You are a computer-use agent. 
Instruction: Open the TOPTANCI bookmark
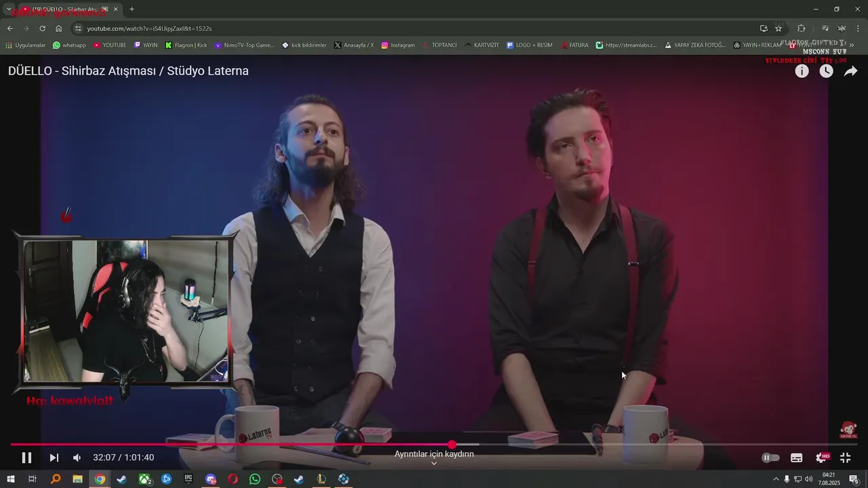click(439, 45)
